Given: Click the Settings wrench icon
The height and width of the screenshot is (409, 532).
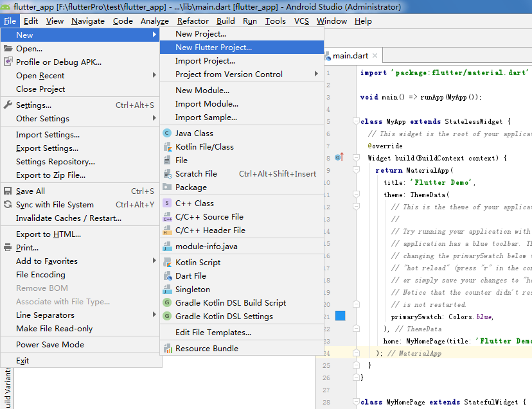Looking at the screenshot, I should coord(8,105).
